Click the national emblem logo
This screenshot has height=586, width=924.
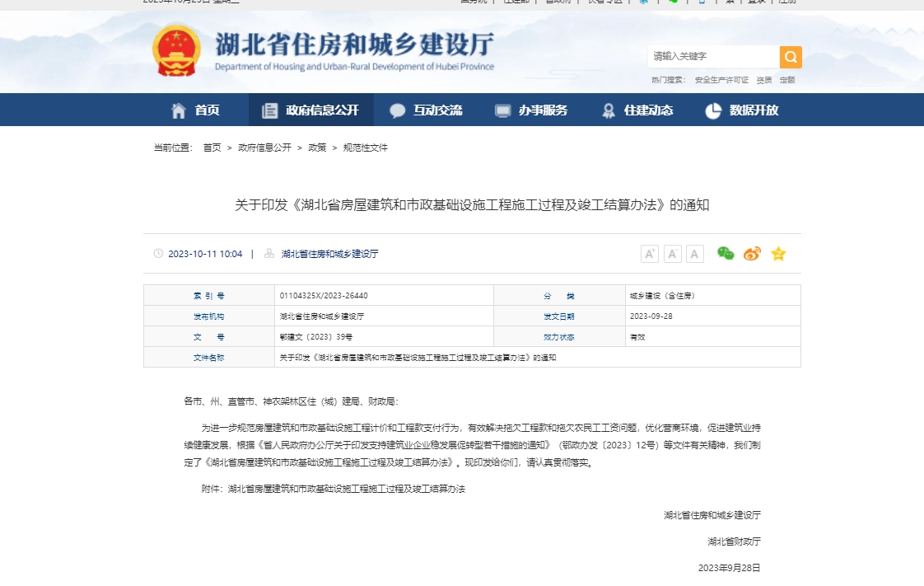(176, 51)
